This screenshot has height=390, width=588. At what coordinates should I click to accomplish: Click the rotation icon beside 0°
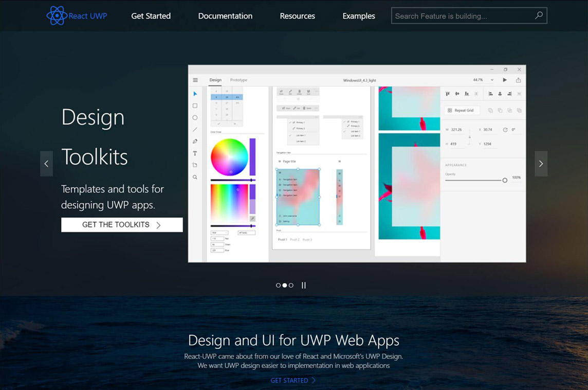point(505,130)
